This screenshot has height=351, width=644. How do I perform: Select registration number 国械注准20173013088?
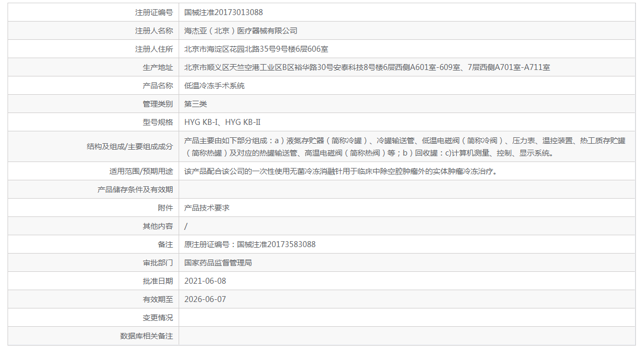click(x=223, y=13)
